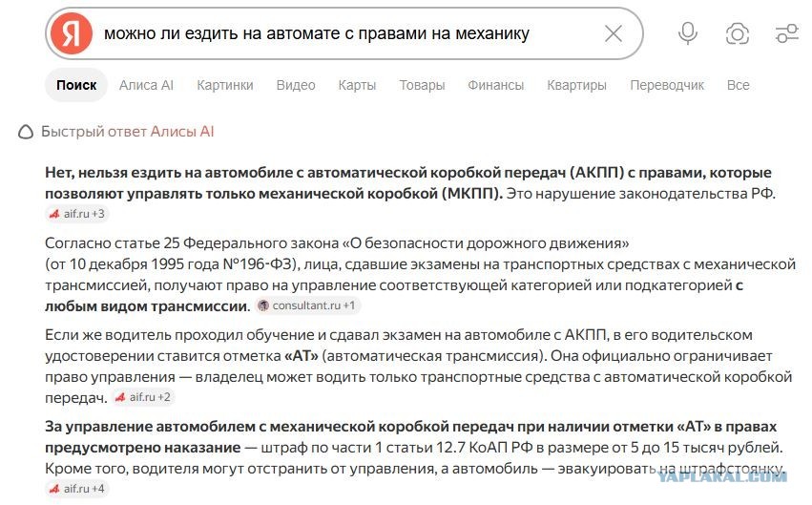The width and height of the screenshot is (812, 505).
Task: Open consultant.ru +1 source chip
Action: (307, 305)
